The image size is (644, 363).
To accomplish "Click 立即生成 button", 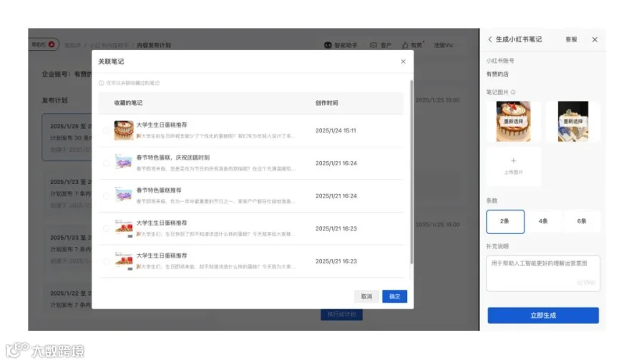I will tap(543, 315).
